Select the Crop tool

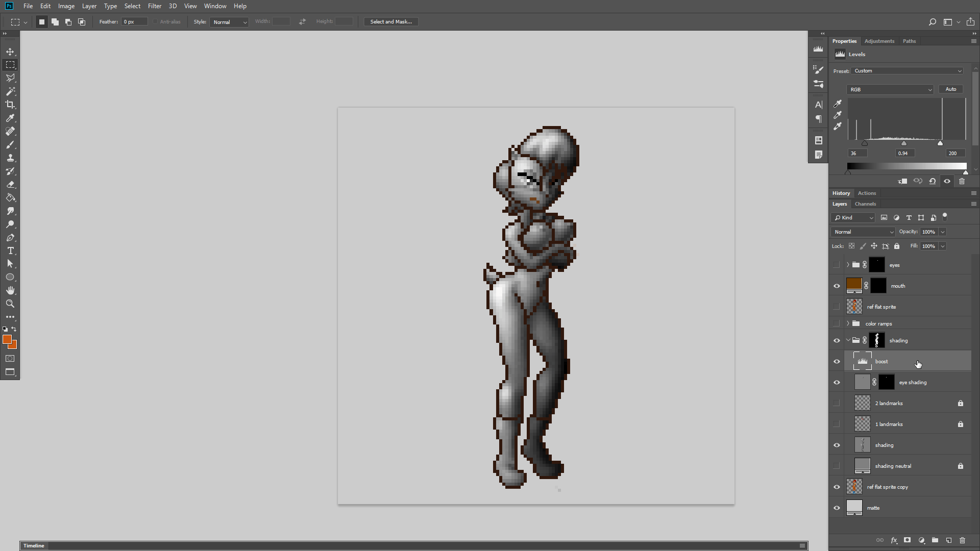(x=10, y=105)
